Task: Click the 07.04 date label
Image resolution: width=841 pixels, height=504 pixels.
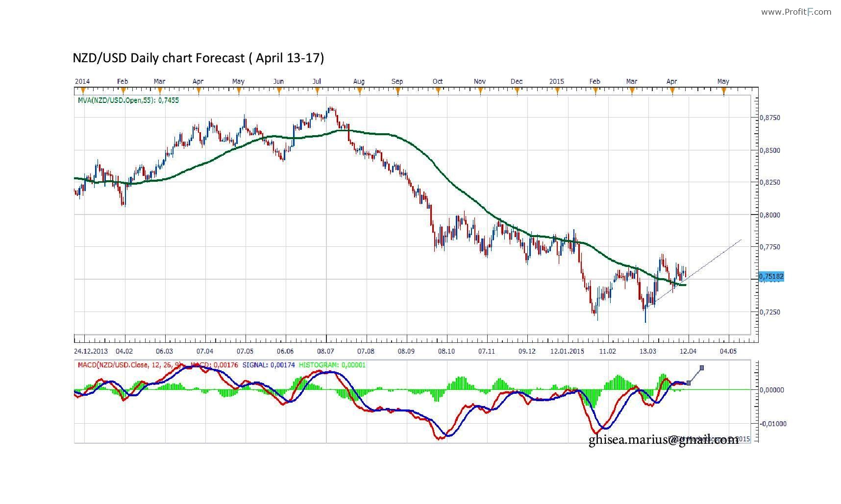Action: pyautogui.click(x=205, y=351)
